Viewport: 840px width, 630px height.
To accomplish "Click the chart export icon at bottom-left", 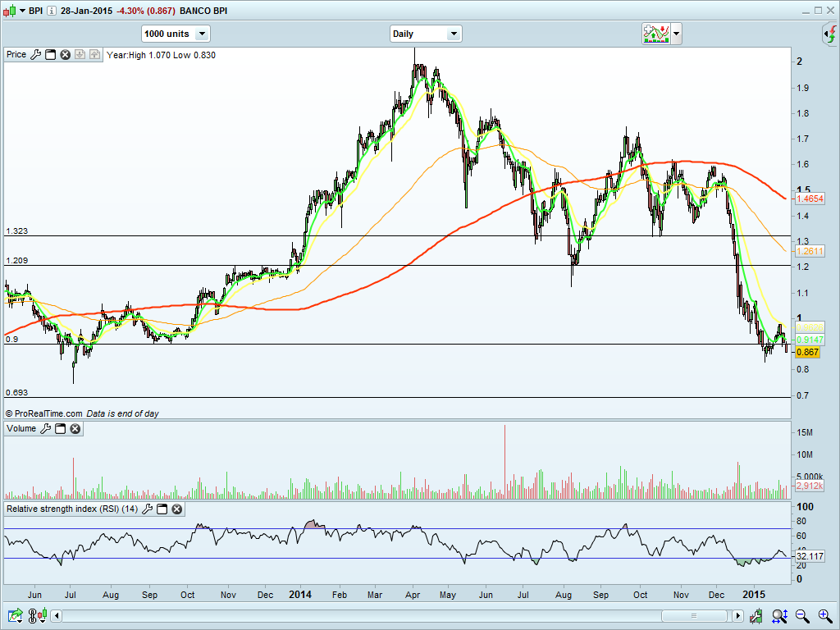I will (16, 615).
